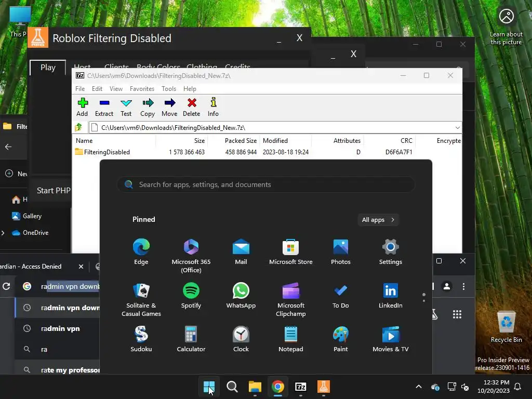532x399 pixels.
Task: Click the Start PHP button in Roblox launcher
Action: click(54, 190)
